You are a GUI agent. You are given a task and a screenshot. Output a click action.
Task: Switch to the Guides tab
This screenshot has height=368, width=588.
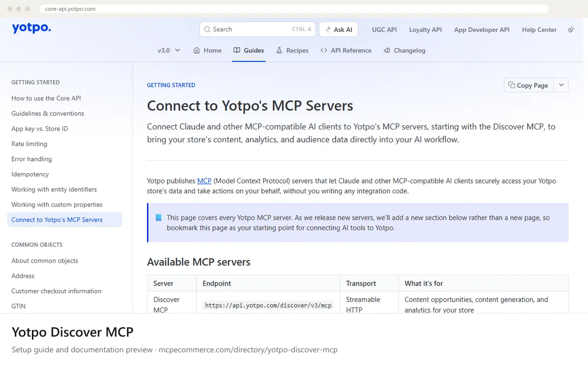tap(249, 50)
